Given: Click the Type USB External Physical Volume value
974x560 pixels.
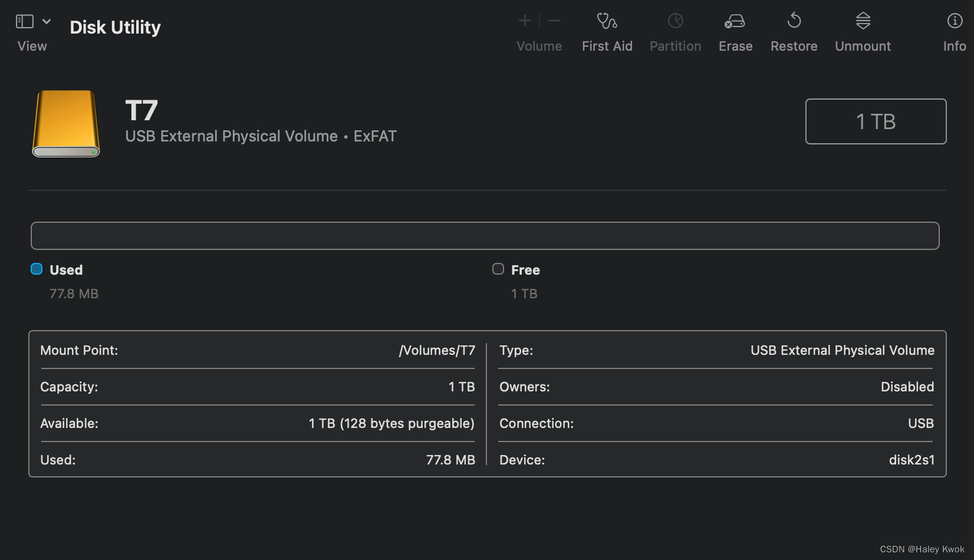Looking at the screenshot, I should [843, 350].
